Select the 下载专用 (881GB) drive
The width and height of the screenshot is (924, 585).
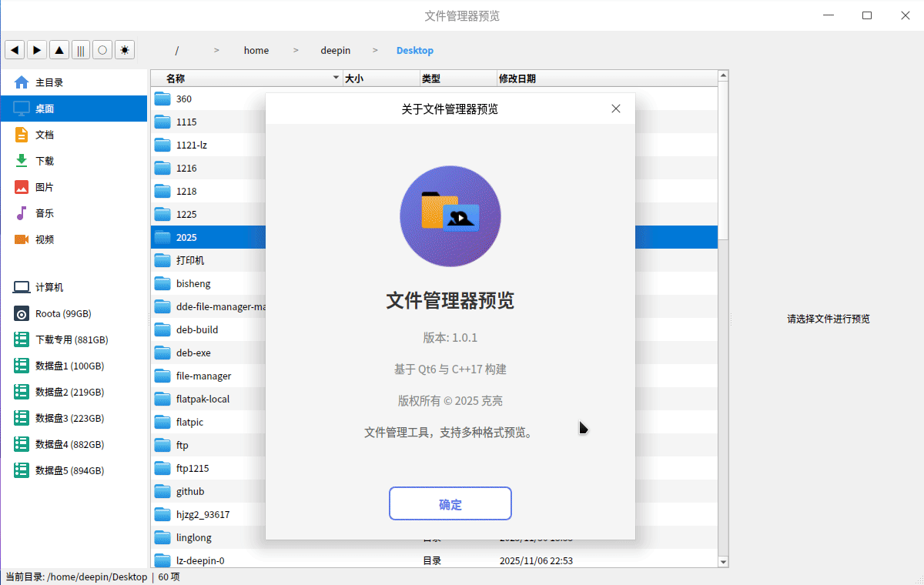73,339
